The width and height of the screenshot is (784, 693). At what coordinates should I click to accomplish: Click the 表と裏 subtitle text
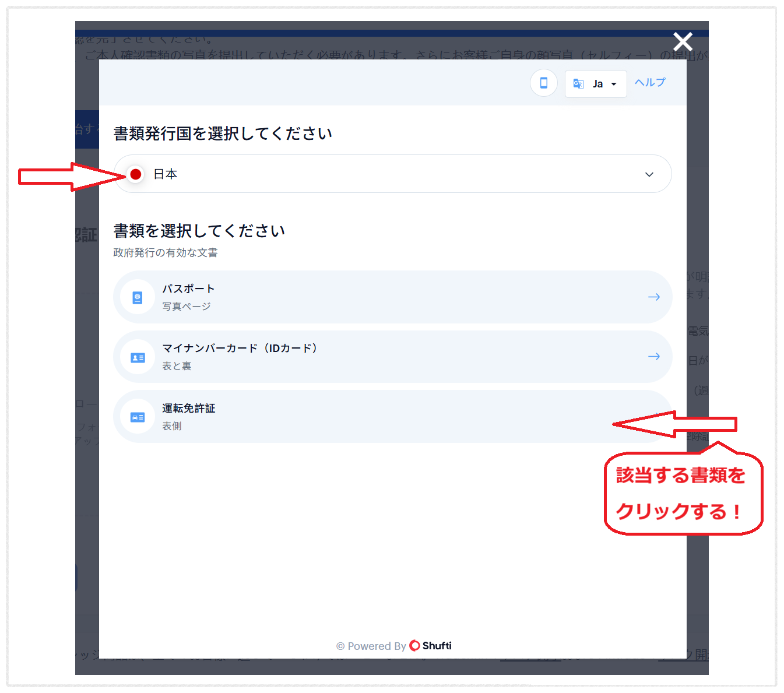177,366
